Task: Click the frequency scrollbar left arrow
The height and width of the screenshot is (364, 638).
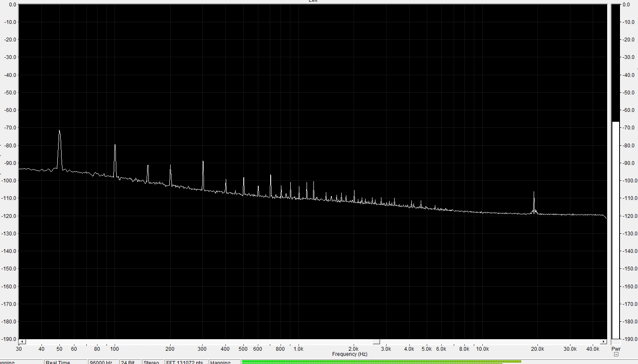Action: [x=22, y=342]
